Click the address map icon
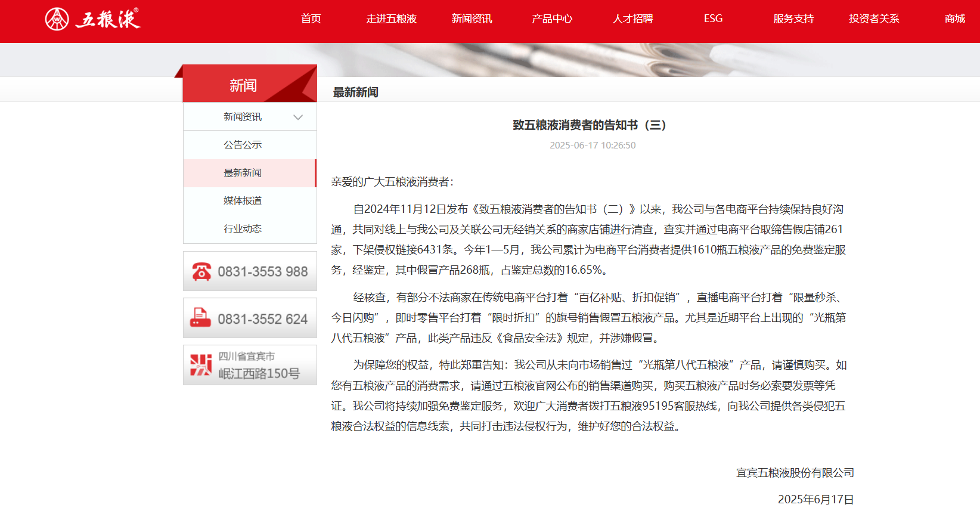This screenshot has width=980, height=520. (201, 365)
